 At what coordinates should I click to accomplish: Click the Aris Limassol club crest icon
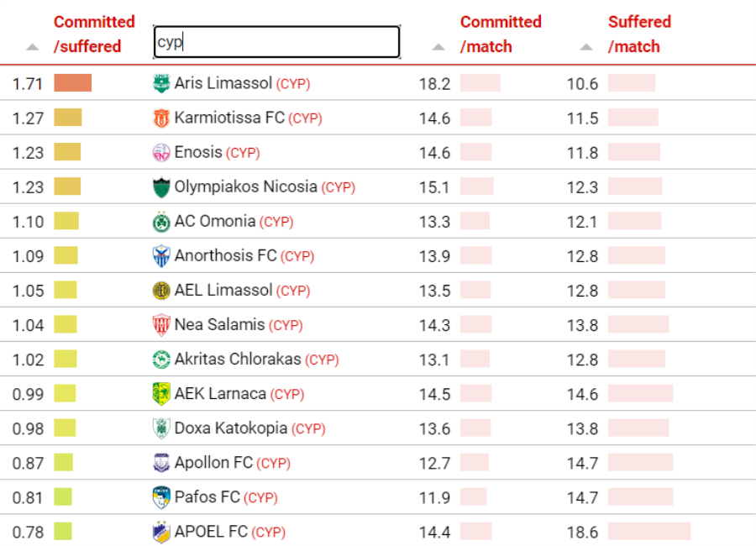pyautogui.click(x=161, y=84)
